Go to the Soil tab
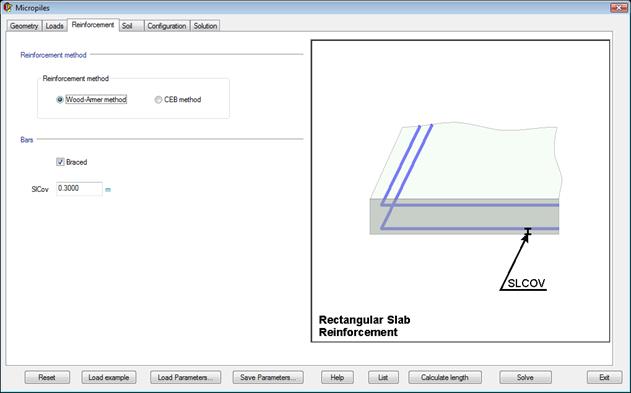The height and width of the screenshot is (393, 631). pyautogui.click(x=132, y=26)
